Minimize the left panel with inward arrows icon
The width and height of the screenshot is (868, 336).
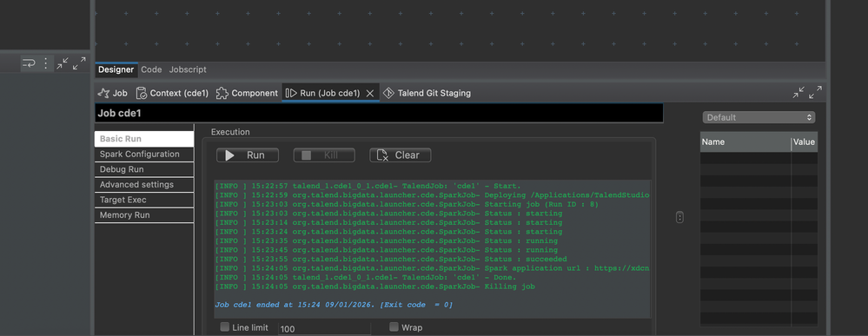tap(63, 63)
